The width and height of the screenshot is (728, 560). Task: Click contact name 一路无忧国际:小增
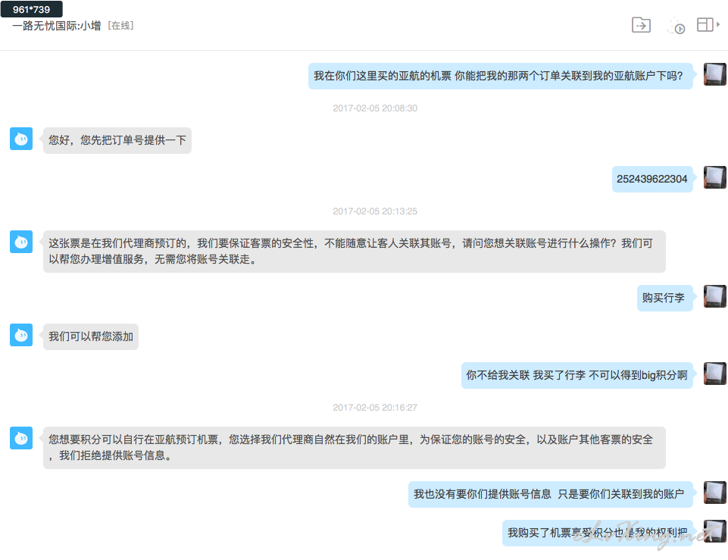pyautogui.click(x=57, y=26)
